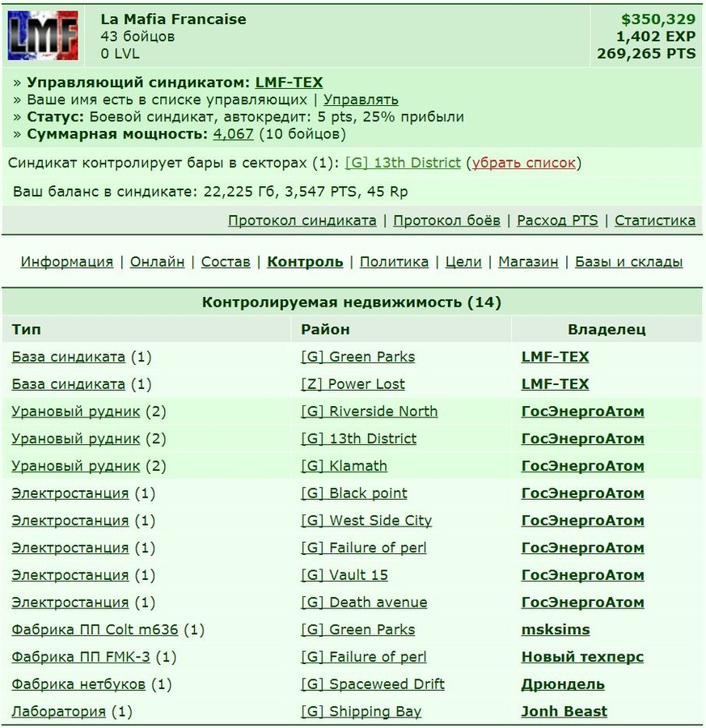The height and width of the screenshot is (728, 706).
Task: Switch to the Онлайн tab
Action: 157,262
